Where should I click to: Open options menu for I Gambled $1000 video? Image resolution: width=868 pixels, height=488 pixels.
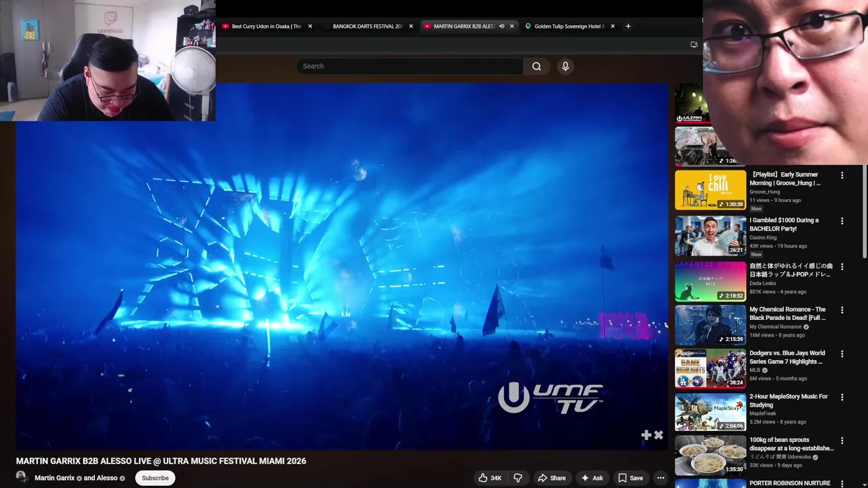pos(842,221)
